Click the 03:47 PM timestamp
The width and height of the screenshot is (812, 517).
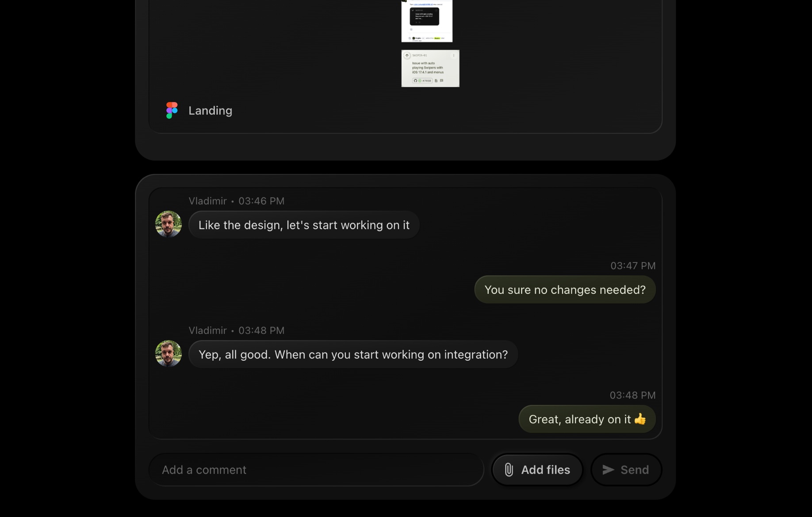point(633,266)
